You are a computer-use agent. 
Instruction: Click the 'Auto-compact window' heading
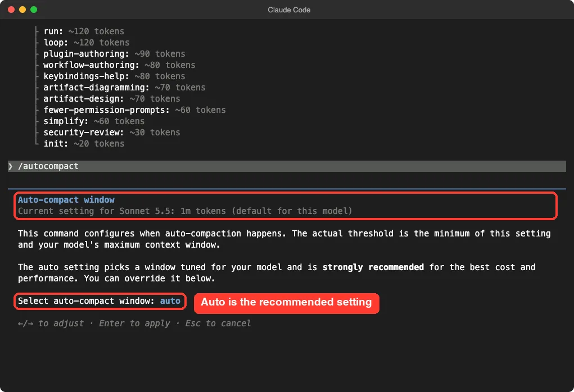coord(66,200)
